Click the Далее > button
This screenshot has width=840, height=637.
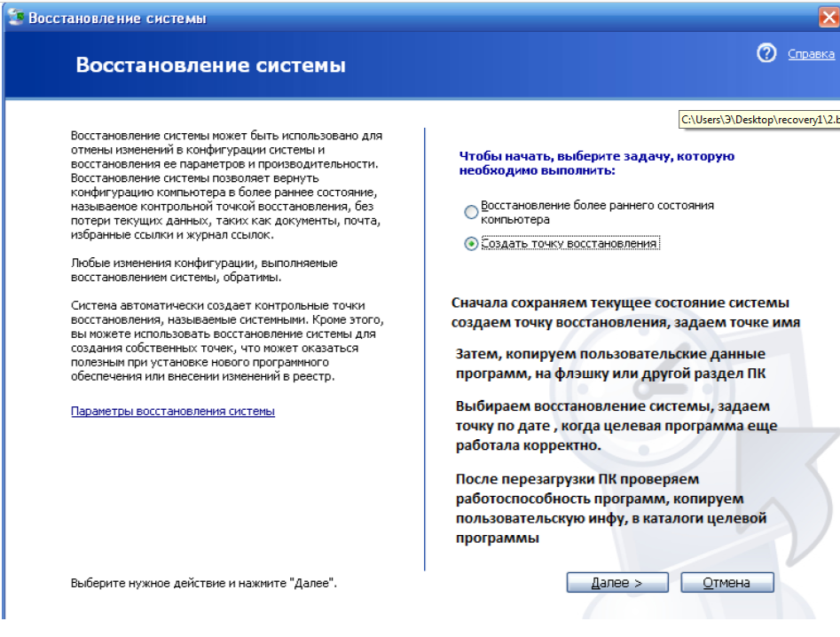pyautogui.click(x=617, y=582)
